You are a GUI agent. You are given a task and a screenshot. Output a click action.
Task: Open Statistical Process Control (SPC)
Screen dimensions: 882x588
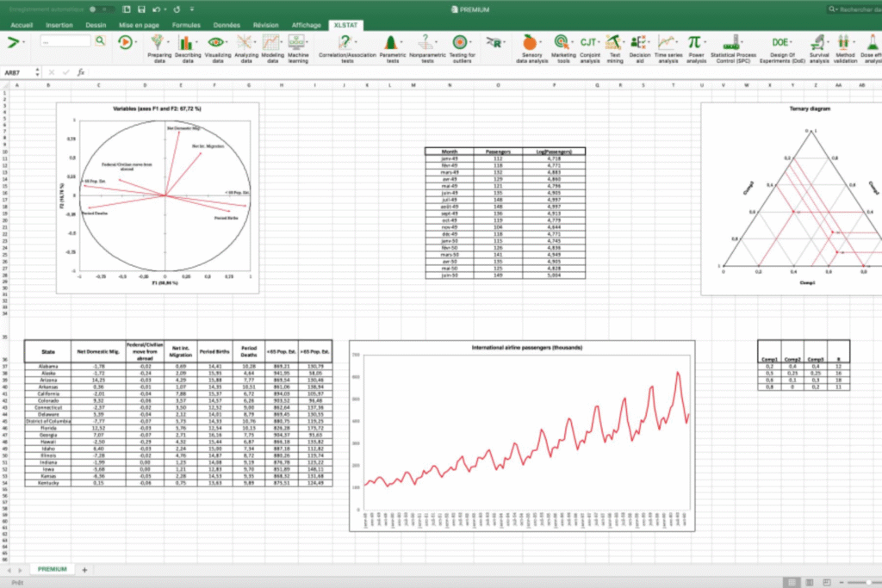733,49
